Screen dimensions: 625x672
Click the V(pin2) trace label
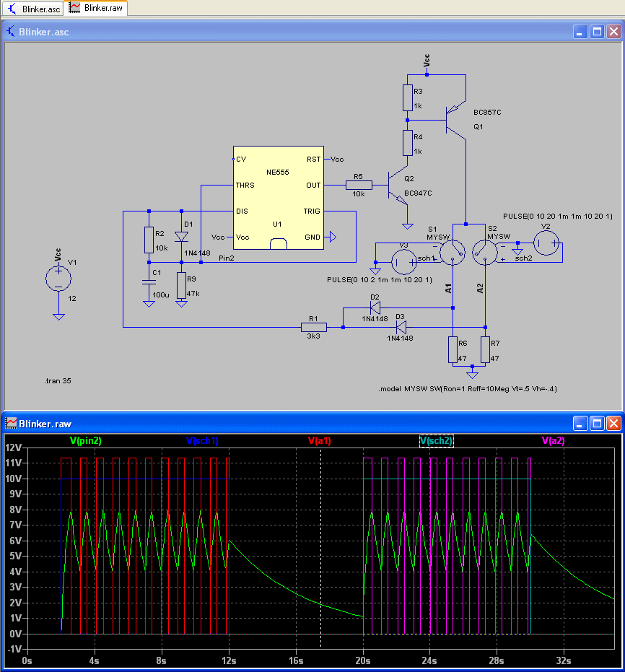[86, 440]
